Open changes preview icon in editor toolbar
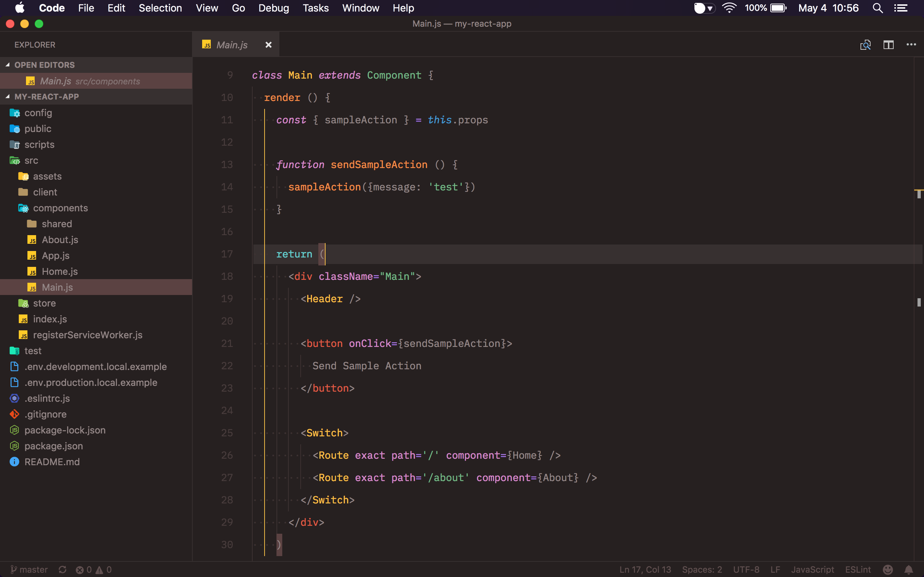The width and height of the screenshot is (924, 577). coord(865,45)
